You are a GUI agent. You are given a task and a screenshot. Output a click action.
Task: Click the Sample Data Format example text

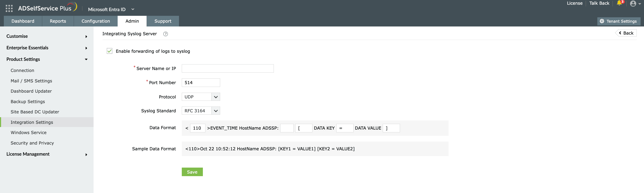(x=270, y=149)
